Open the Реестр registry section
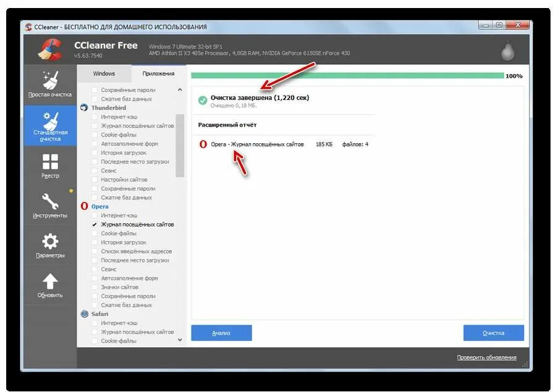The image size is (553, 392). point(50,166)
